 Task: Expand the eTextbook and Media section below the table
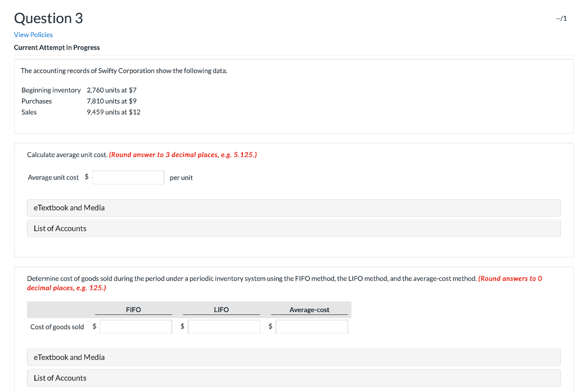point(69,357)
